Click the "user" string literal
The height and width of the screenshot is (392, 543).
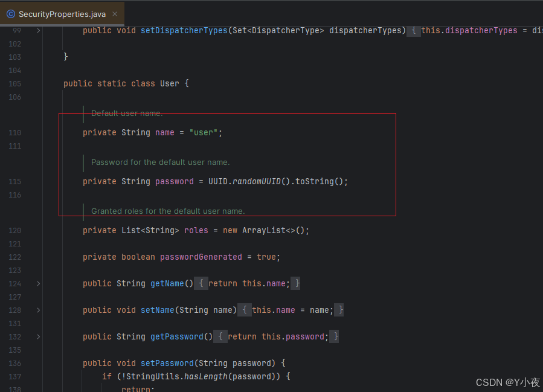(204, 133)
